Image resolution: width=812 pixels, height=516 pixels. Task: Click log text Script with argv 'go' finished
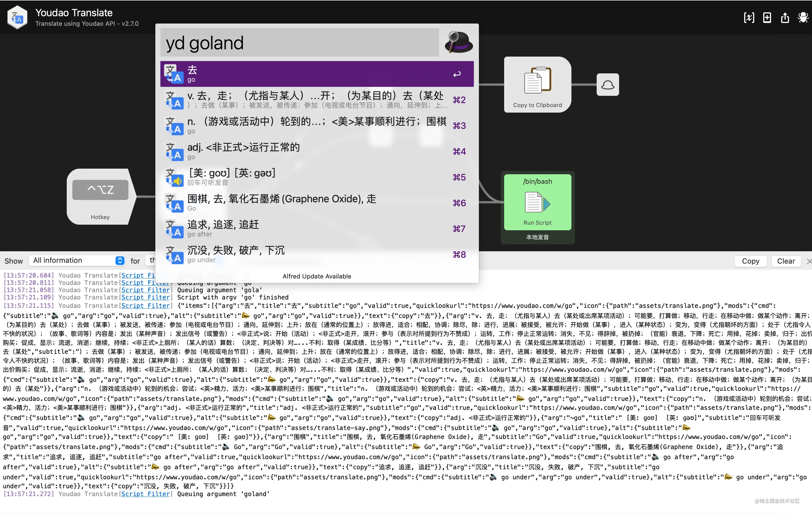click(x=233, y=297)
